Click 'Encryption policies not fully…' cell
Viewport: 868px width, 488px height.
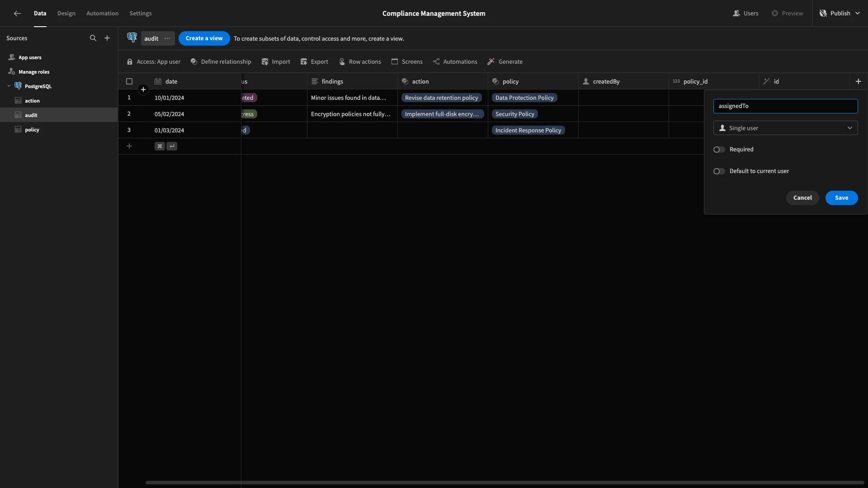(352, 114)
